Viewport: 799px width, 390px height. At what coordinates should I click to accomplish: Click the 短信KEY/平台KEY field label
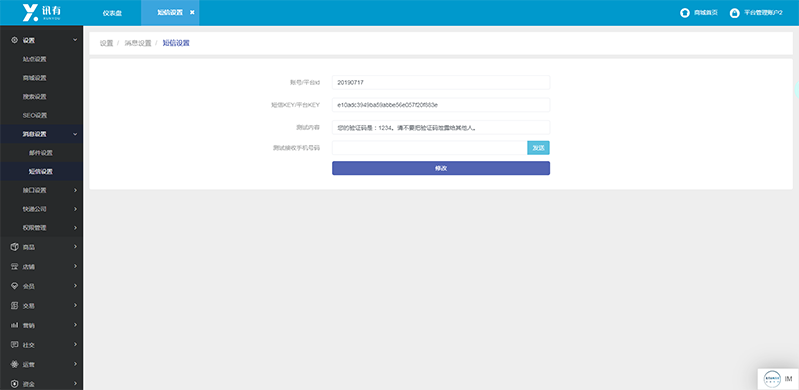(x=295, y=105)
